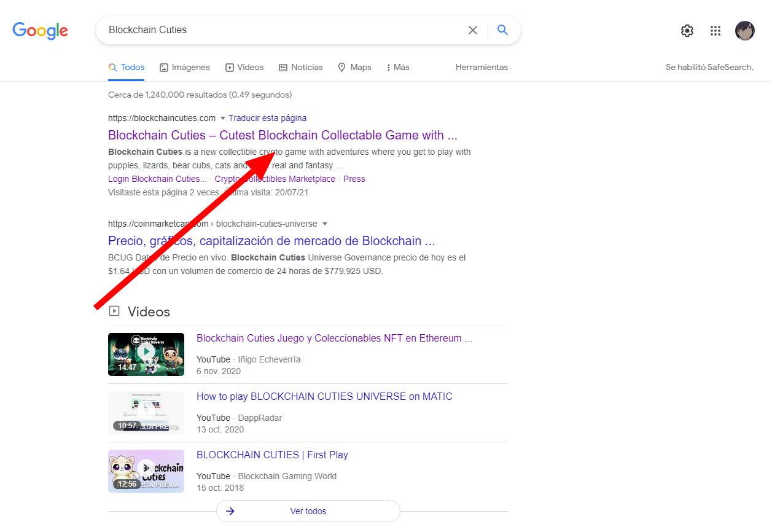772x532 pixels.
Task: Clear the search box with X icon
Action: click(x=473, y=30)
